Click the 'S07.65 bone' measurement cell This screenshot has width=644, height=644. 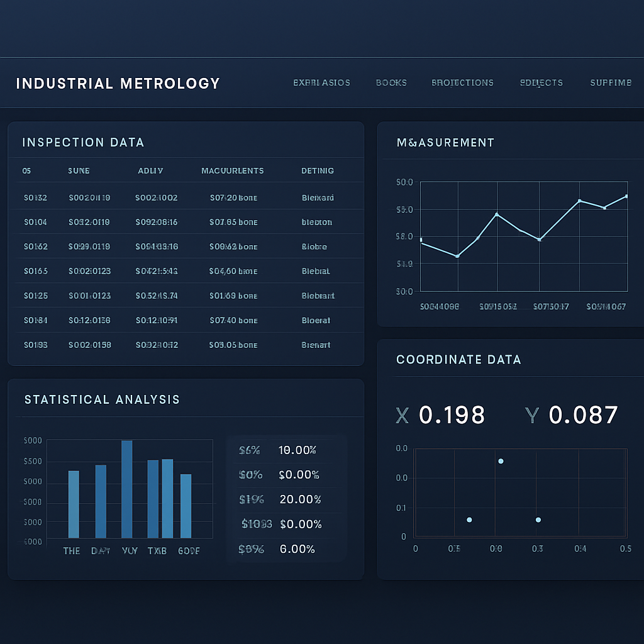[233, 222]
